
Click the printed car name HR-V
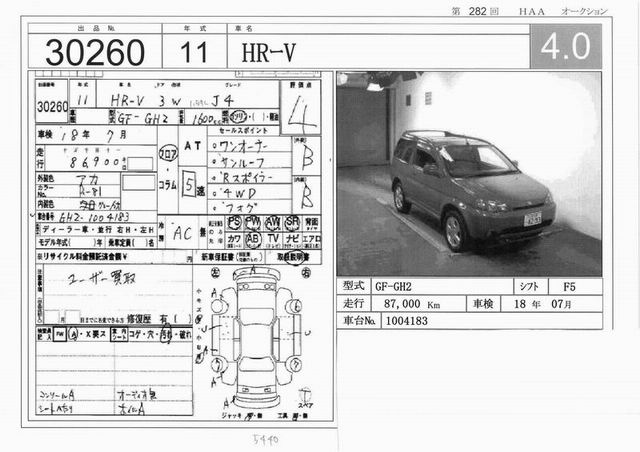268,53
